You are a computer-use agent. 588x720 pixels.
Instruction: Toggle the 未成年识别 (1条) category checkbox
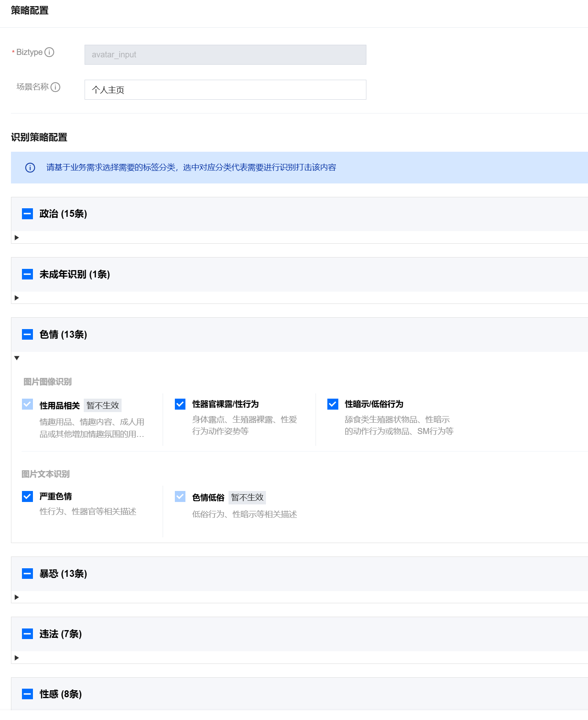pyautogui.click(x=27, y=274)
